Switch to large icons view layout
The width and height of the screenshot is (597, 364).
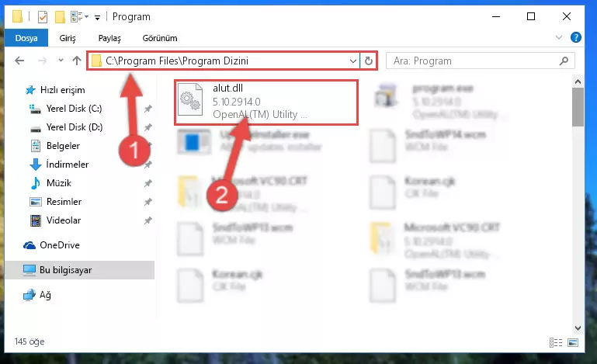573,343
